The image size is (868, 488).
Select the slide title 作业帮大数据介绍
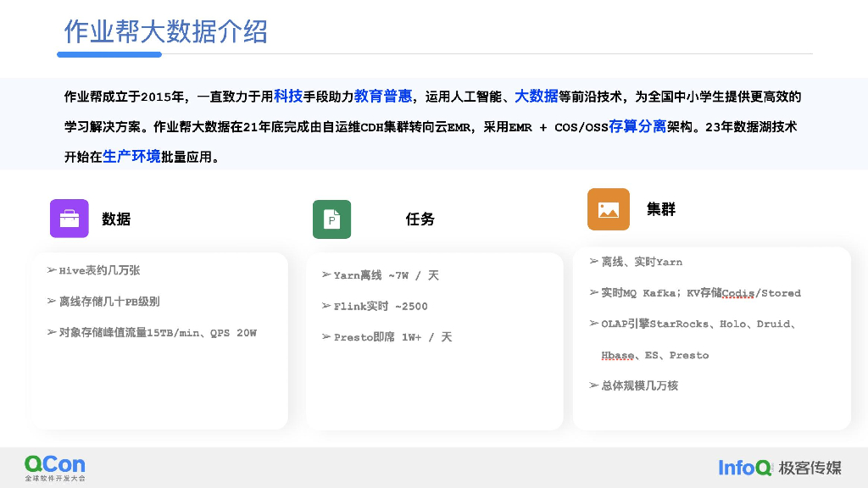point(165,31)
